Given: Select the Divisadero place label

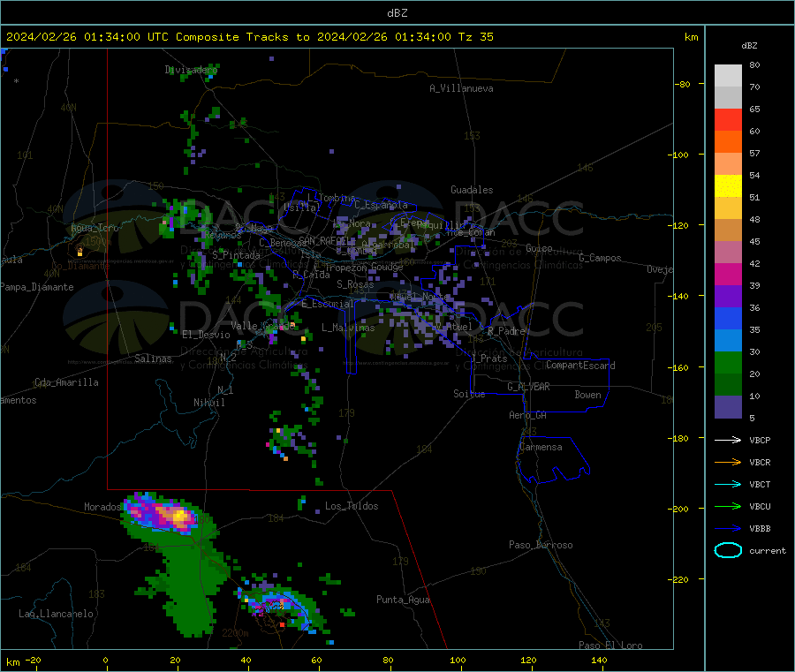Looking at the screenshot, I should tap(191, 70).
